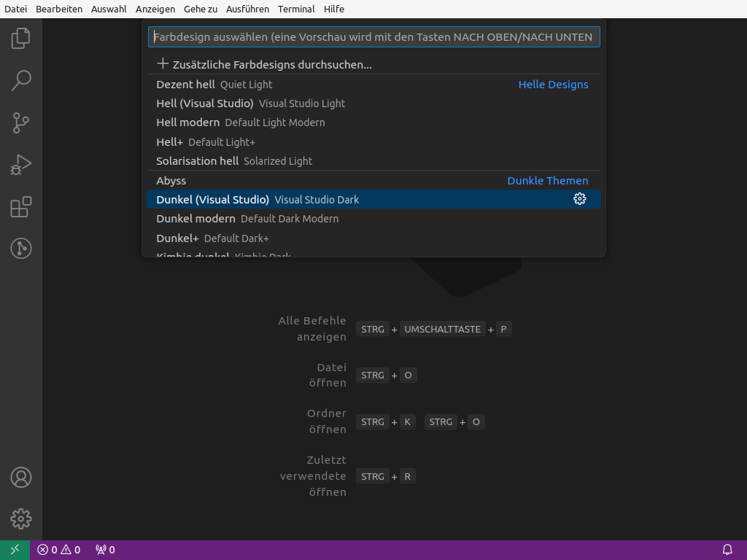Open the Accounts menu icon
The width and height of the screenshot is (747, 560).
point(21,477)
